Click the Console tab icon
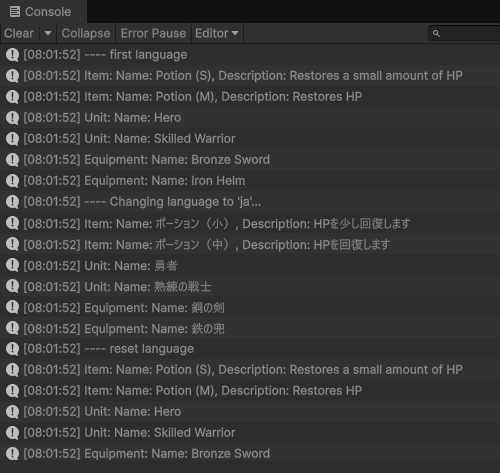Image resolution: width=500 pixels, height=473 pixels. pyautogui.click(x=15, y=12)
